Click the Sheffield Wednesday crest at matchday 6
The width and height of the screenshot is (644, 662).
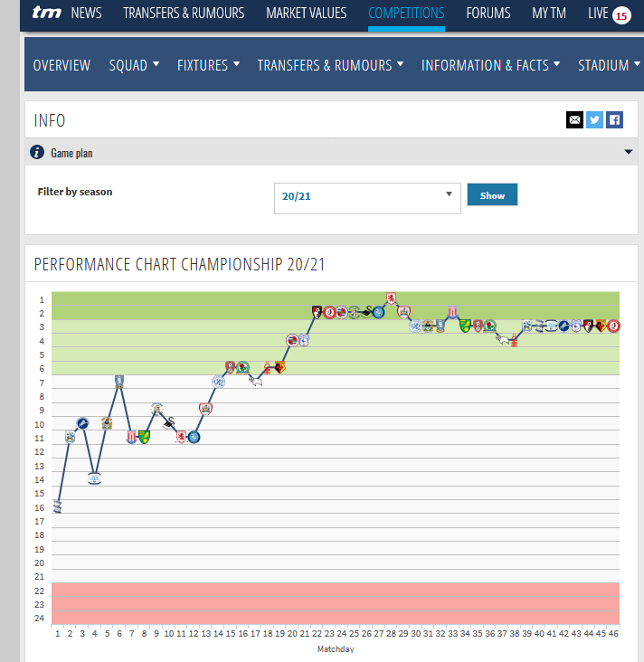[119, 382]
